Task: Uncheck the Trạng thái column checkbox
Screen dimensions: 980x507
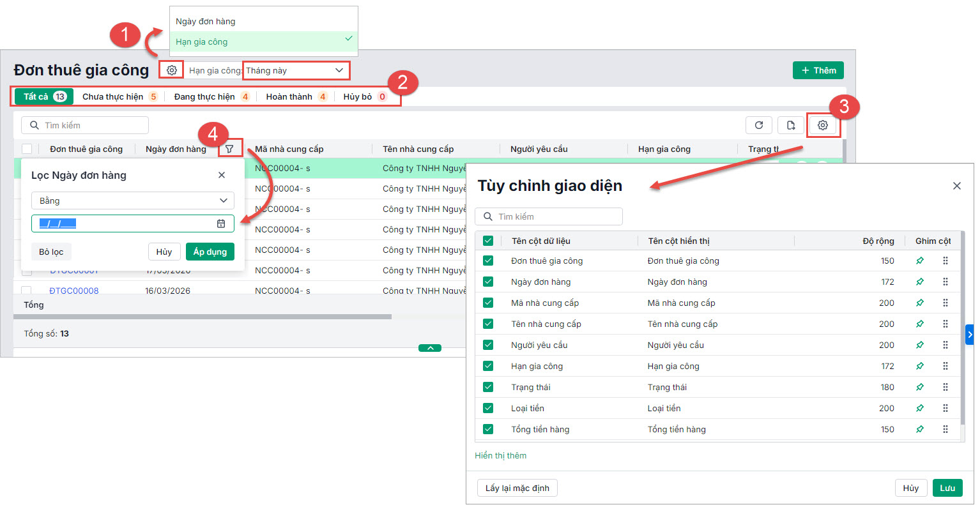Action: point(488,387)
